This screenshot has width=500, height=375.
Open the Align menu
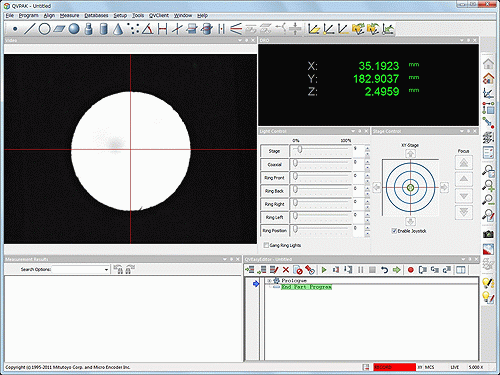(49, 15)
